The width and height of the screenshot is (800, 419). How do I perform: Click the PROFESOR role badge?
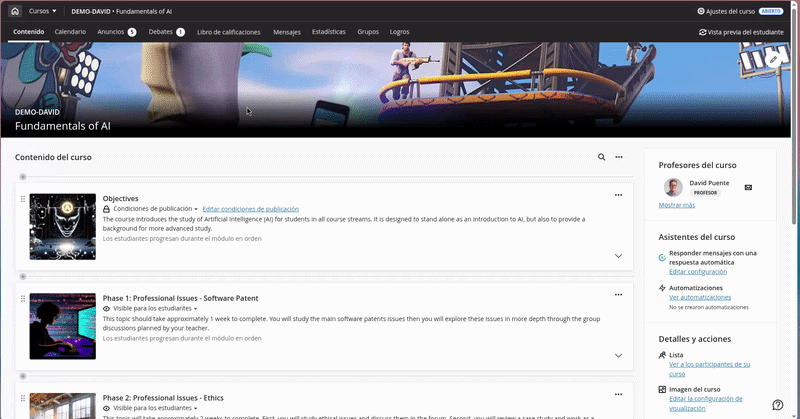click(705, 193)
